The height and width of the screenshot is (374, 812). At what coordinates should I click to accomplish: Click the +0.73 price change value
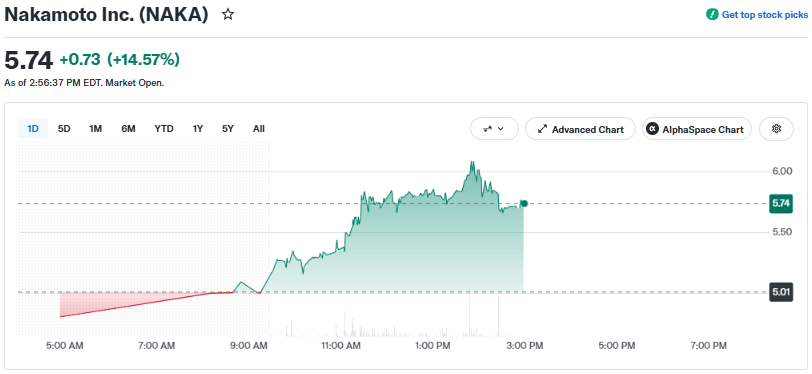pyautogui.click(x=80, y=60)
